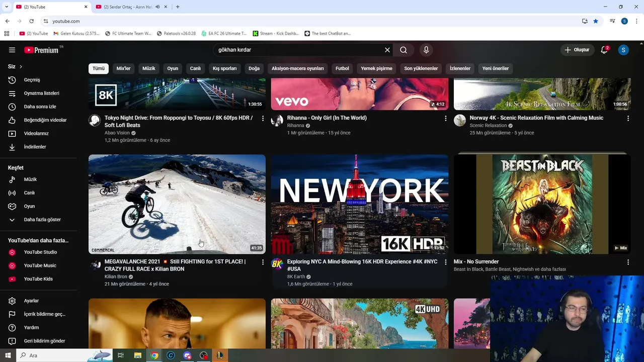Select the Yeni öneriler filter chip
The height and width of the screenshot is (362, 644).
pyautogui.click(x=496, y=68)
